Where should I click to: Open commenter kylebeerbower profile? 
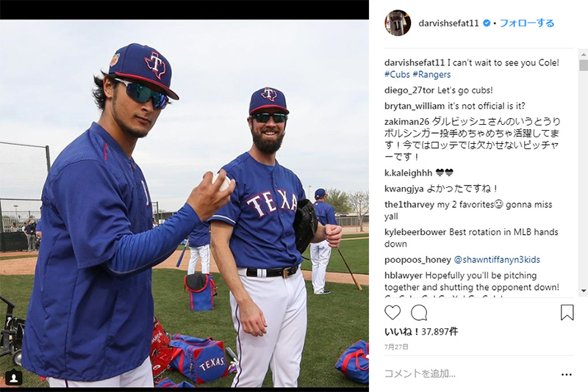point(415,232)
